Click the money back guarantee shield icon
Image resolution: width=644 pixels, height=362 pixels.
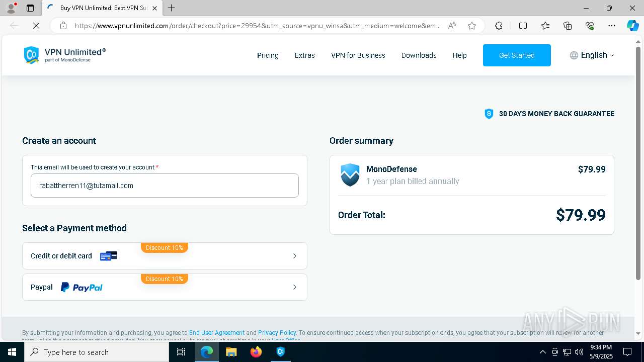point(489,114)
